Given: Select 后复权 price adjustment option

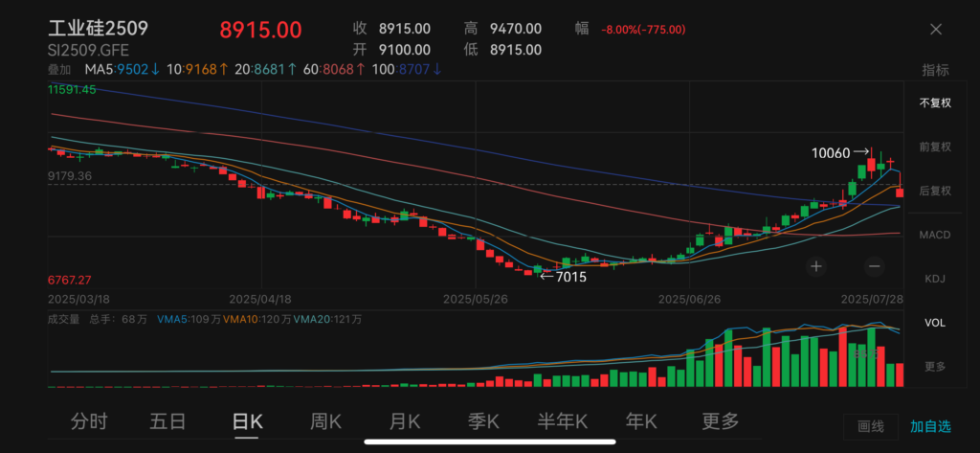Looking at the screenshot, I should point(935,191).
